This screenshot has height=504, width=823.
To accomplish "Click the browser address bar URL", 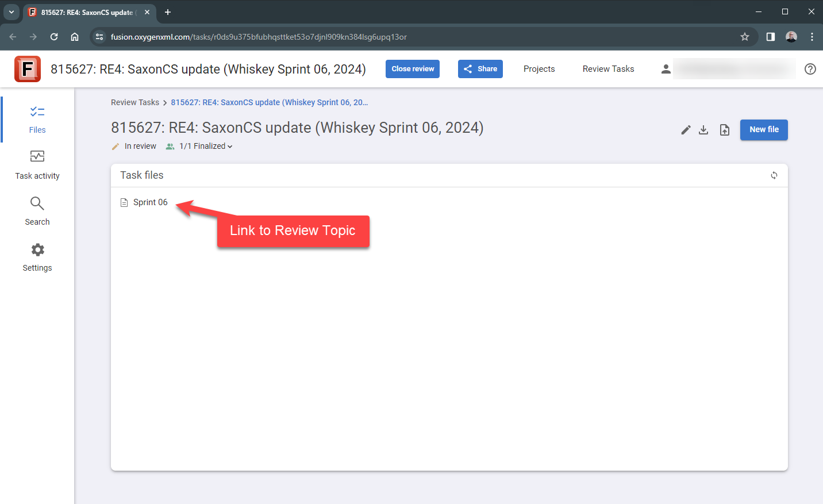I will tap(259, 37).
